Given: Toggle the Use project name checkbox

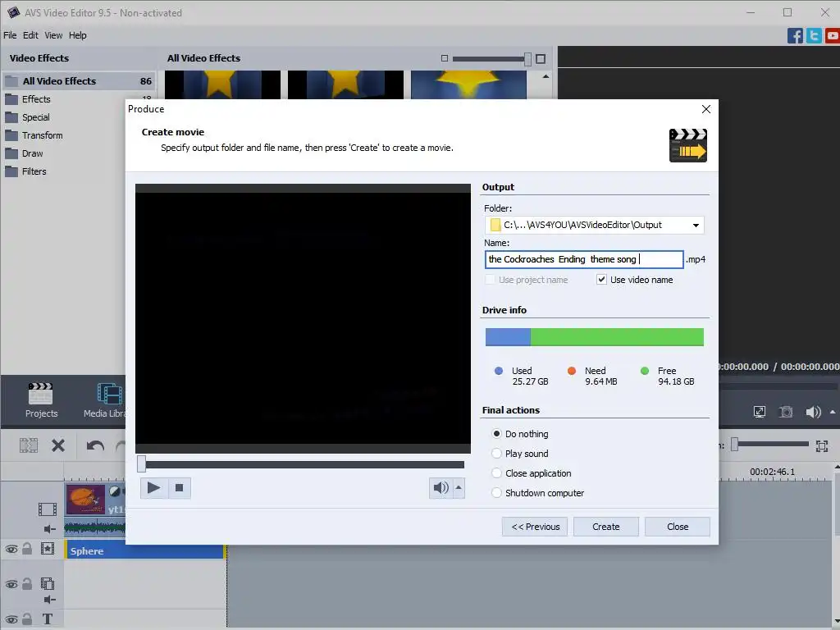Looking at the screenshot, I should pyautogui.click(x=490, y=280).
